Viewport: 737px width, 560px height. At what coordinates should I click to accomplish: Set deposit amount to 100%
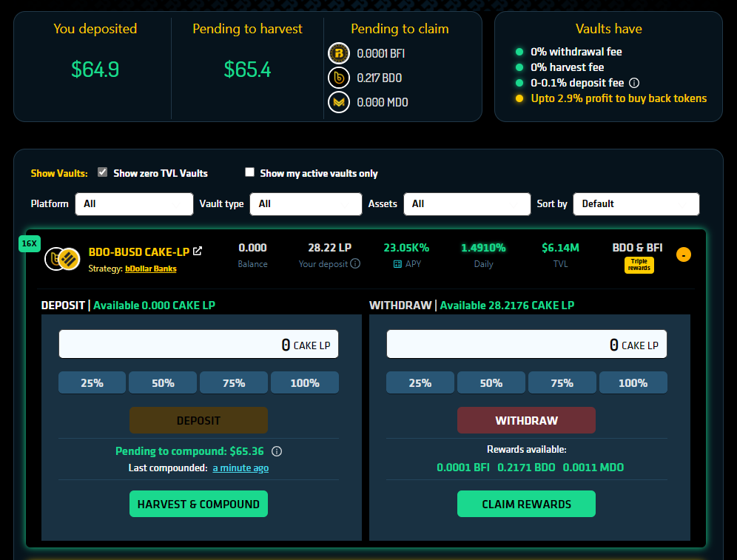pyautogui.click(x=305, y=383)
